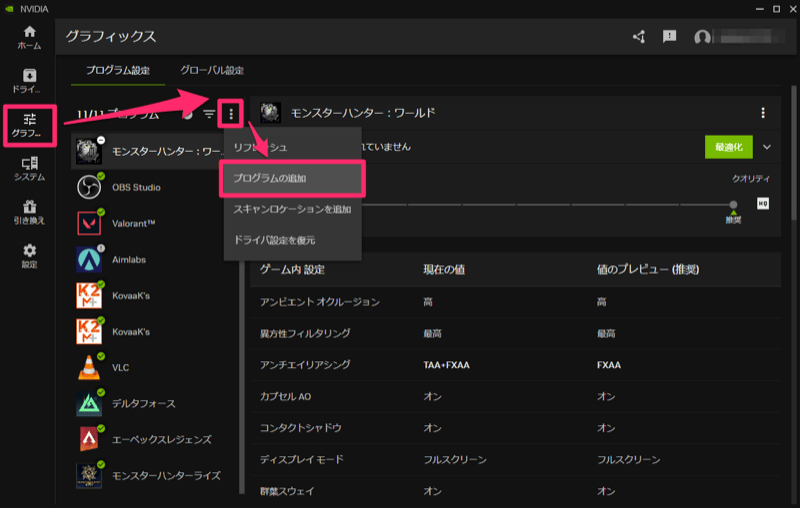This screenshot has width=800, height=508.
Task: Click the filter icon above program list
Action: point(209,114)
